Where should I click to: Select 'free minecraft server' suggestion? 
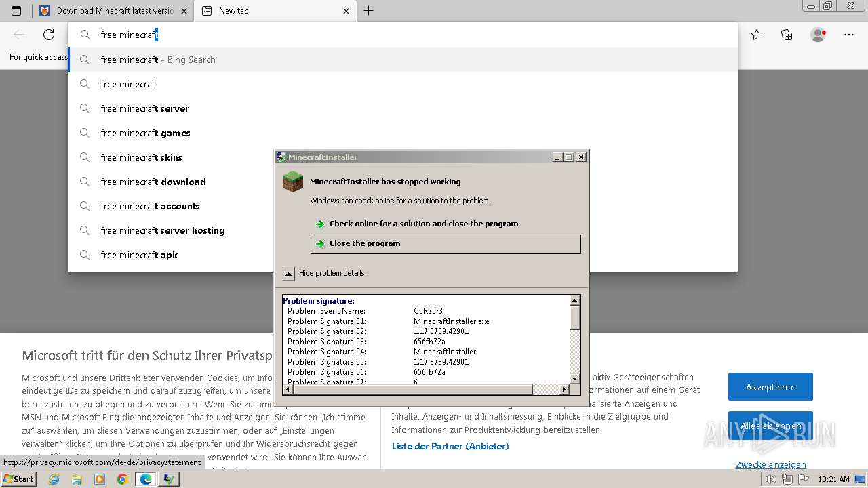point(403,108)
